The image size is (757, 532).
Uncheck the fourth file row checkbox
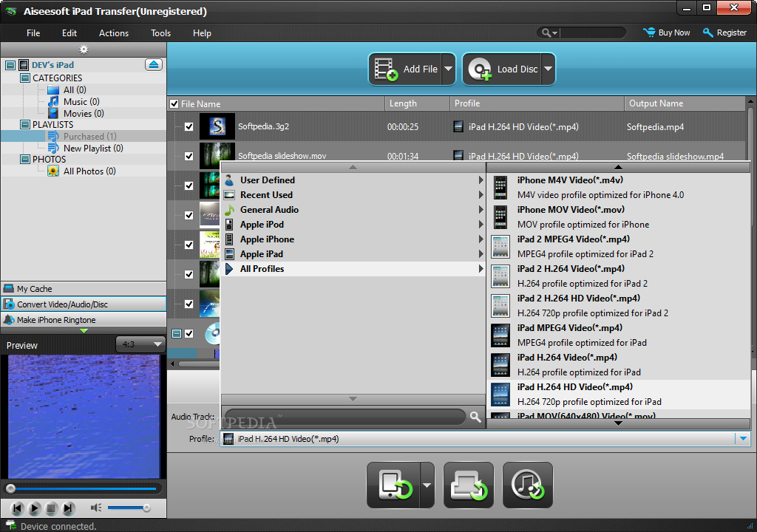tap(189, 215)
